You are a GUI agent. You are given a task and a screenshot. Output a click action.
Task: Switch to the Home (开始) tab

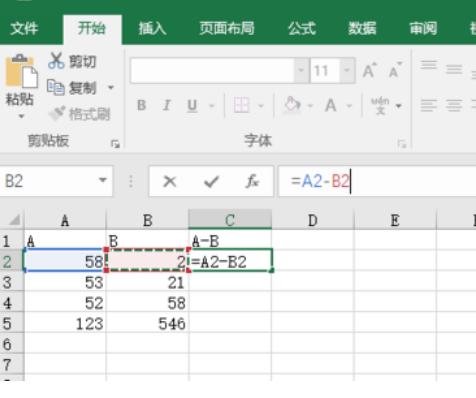click(92, 29)
